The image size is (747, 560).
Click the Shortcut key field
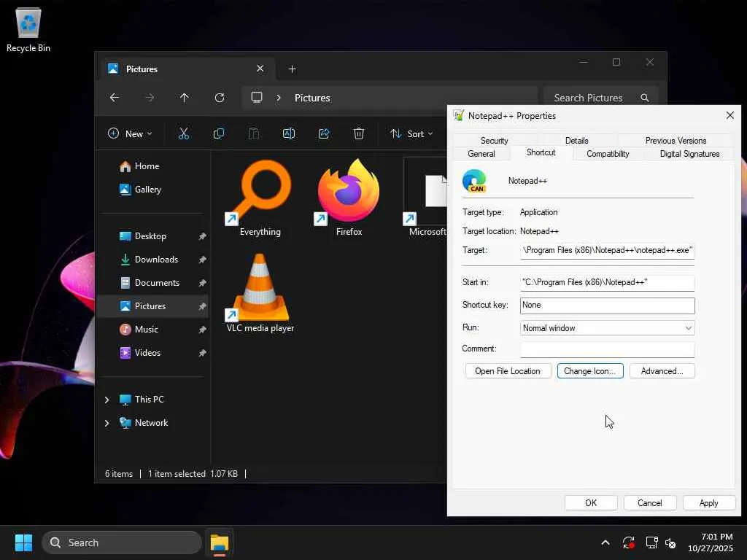point(608,306)
